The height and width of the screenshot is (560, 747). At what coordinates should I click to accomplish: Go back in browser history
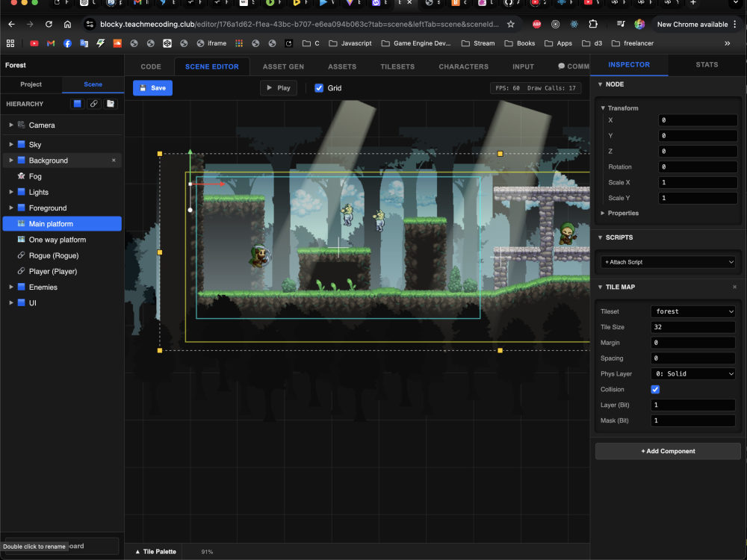pyautogui.click(x=11, y=25)
